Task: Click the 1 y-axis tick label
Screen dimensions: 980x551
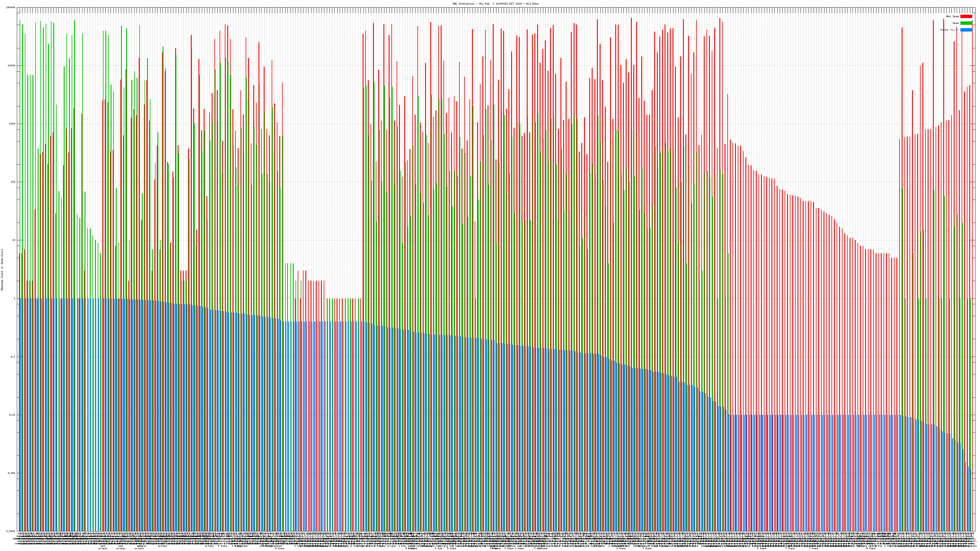Action: [x=14, y=298]
